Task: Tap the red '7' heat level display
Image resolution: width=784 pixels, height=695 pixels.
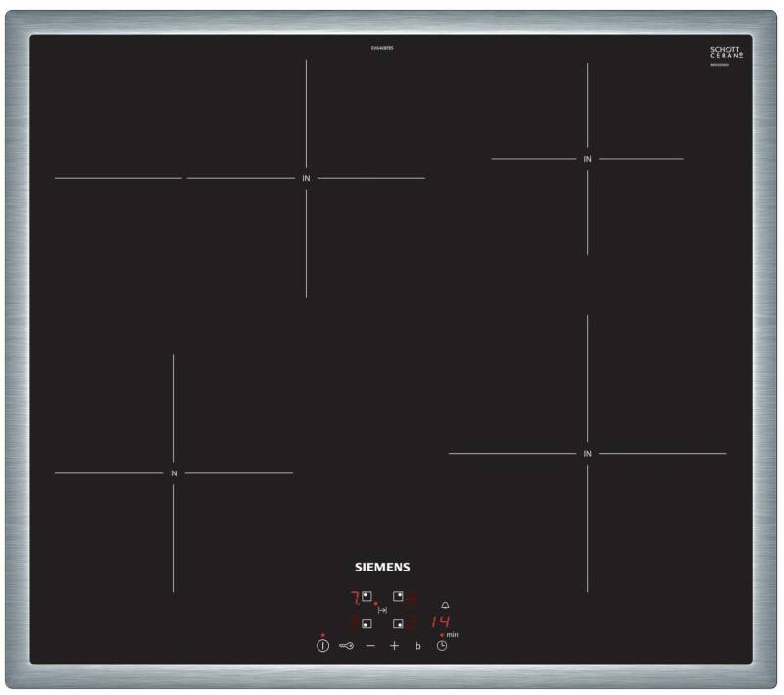Action: point(355,598)
